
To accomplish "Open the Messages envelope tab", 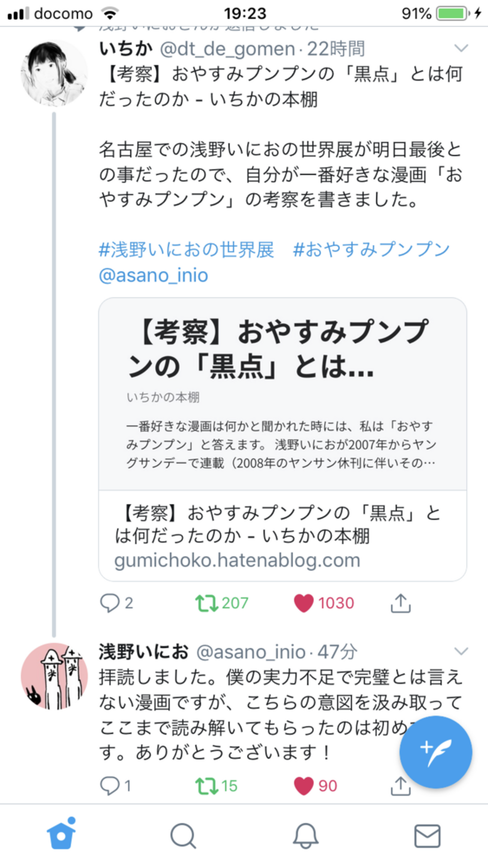I will 427,835.
